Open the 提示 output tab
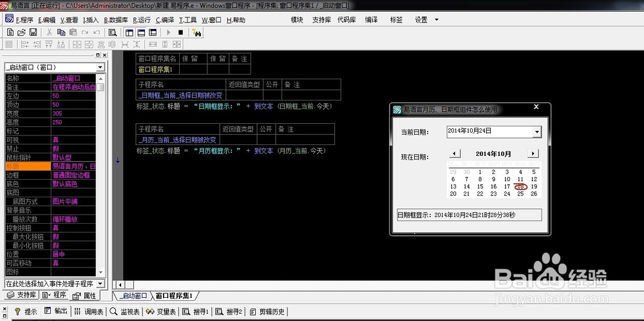 (26, 311)
